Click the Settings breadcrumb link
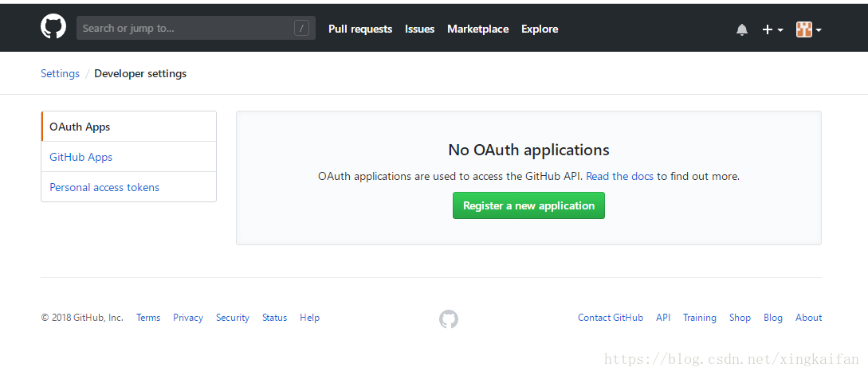 61,73
